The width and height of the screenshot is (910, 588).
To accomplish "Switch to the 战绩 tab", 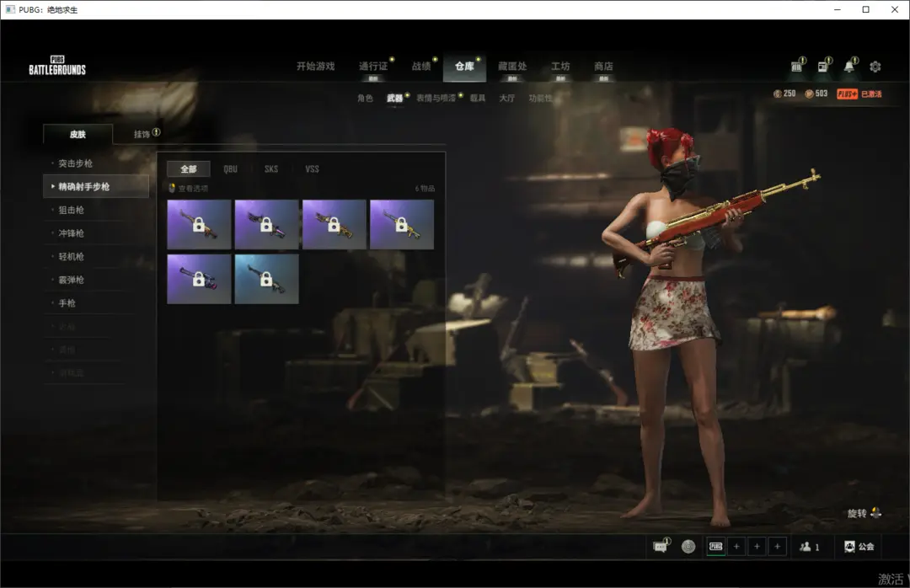I will (421, 67).
